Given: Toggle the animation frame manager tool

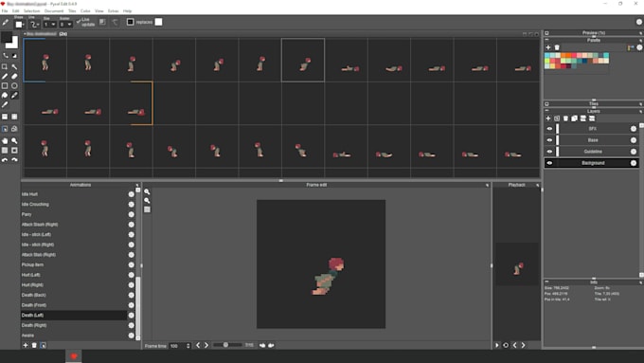Looking at the screenshot, I should pyautogui.click(x=5, y=129).
